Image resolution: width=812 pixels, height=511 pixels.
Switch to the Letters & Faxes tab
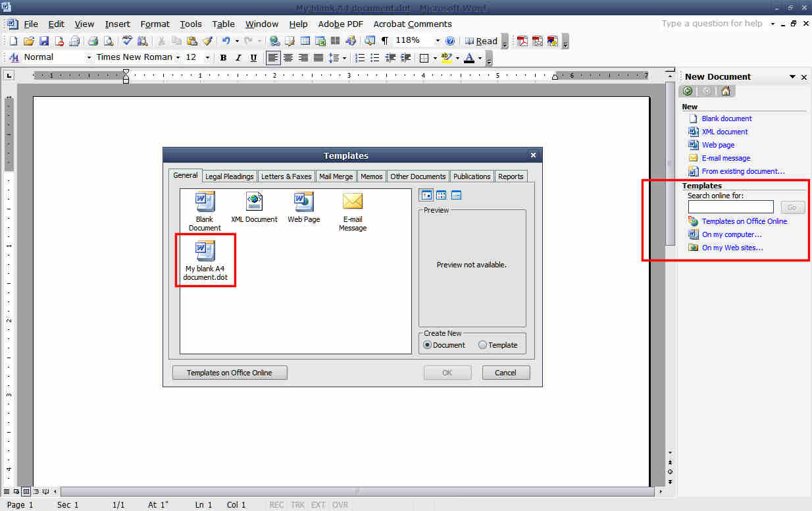tap(286, 176)
